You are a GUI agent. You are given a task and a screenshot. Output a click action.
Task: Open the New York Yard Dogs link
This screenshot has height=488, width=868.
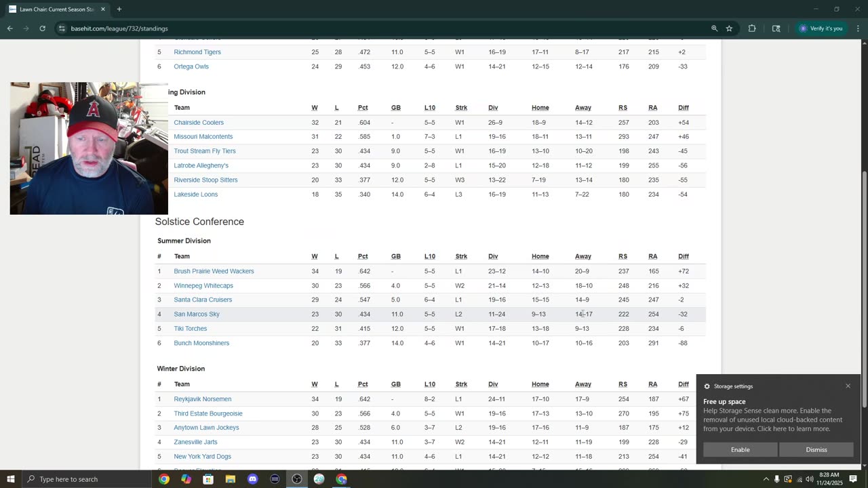point(202,456)
